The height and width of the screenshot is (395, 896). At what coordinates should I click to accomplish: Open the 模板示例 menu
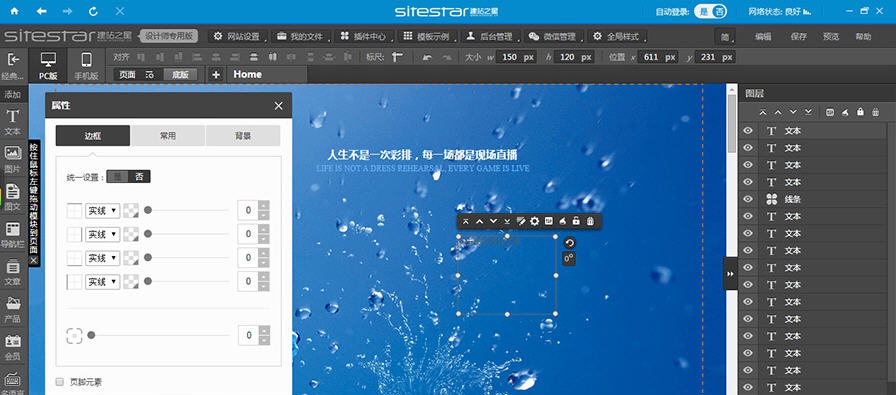[427, 36]
